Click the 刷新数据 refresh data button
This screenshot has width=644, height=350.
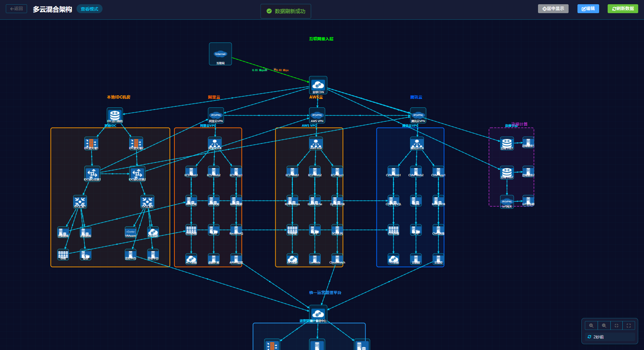[623, 8]
